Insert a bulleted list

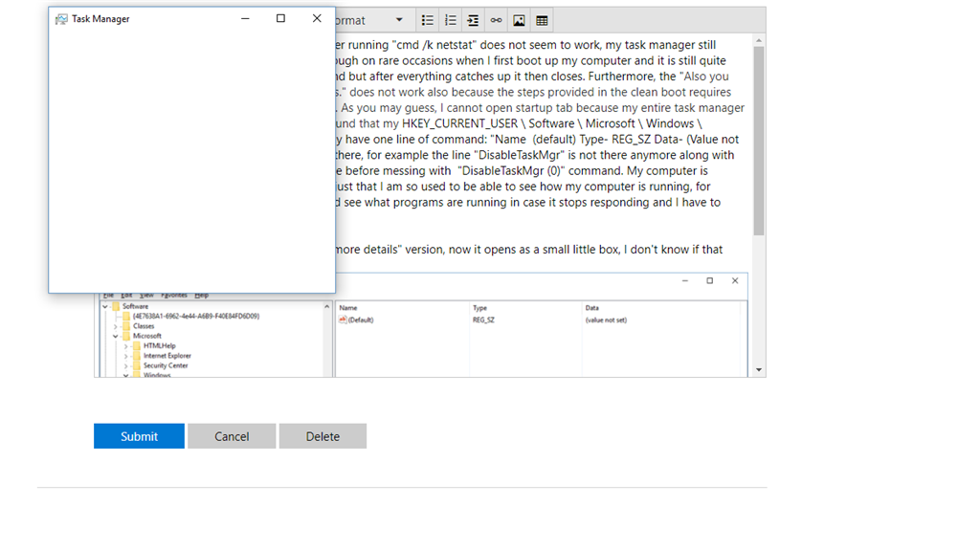[x=428, y=20]
